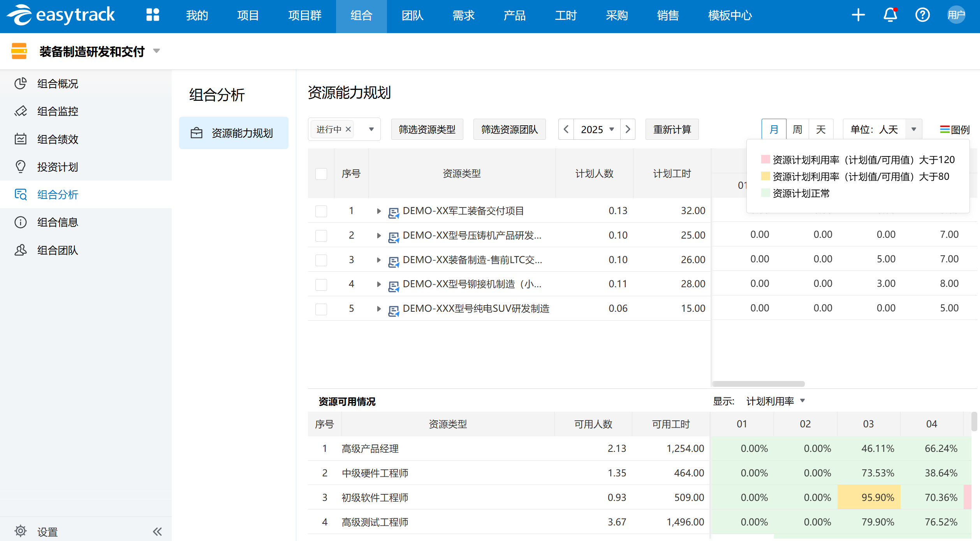The image size is (980, 541).
Task: Open the help question mark icon
Action: coord(922,15)
